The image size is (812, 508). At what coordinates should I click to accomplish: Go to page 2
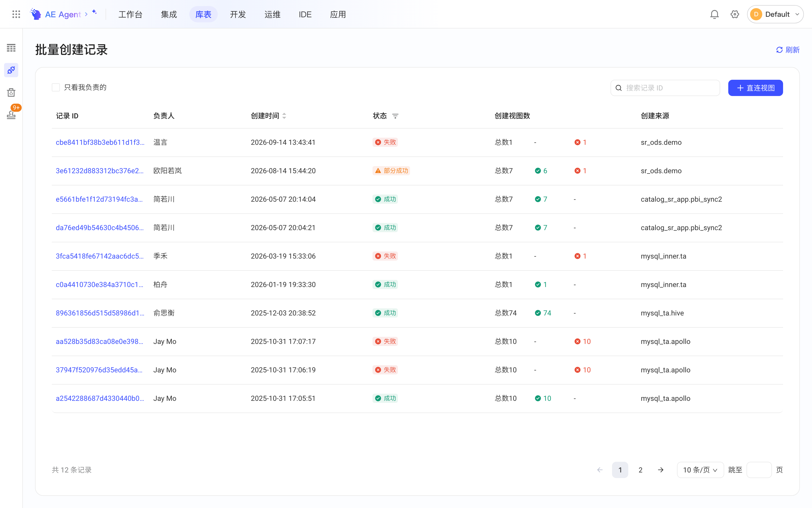tap(640, 470)
